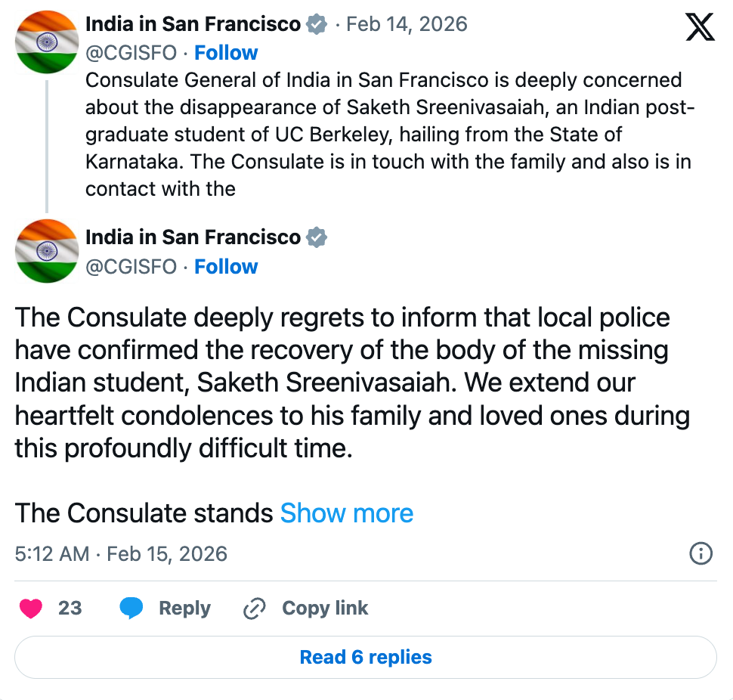Open the second India flag avatar
Screen dimensions: 733x700
tap(47, 250)
